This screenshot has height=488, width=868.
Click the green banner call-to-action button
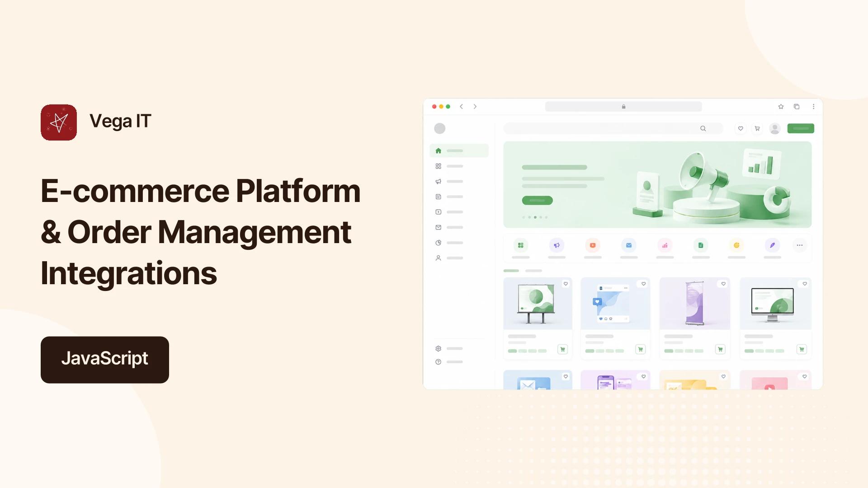coord(537,200)
